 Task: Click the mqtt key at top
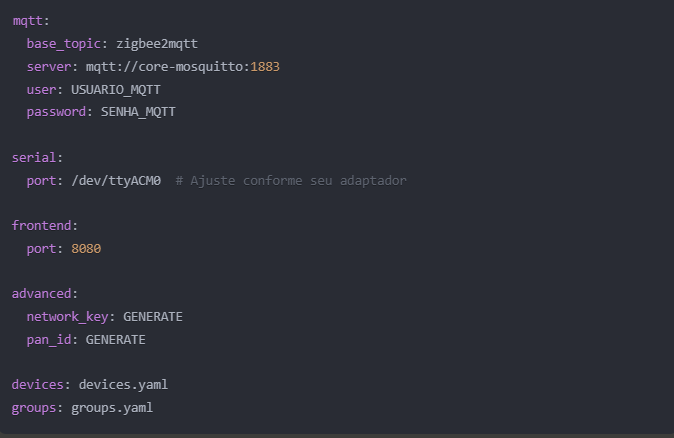(x=28, y=21)
